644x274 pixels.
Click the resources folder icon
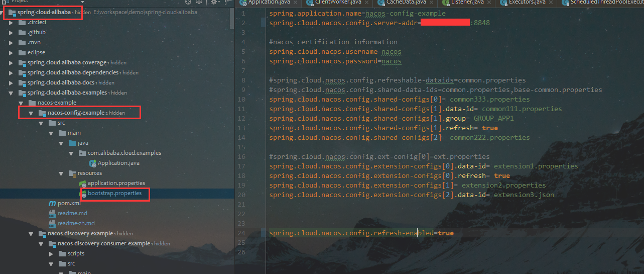72,173
